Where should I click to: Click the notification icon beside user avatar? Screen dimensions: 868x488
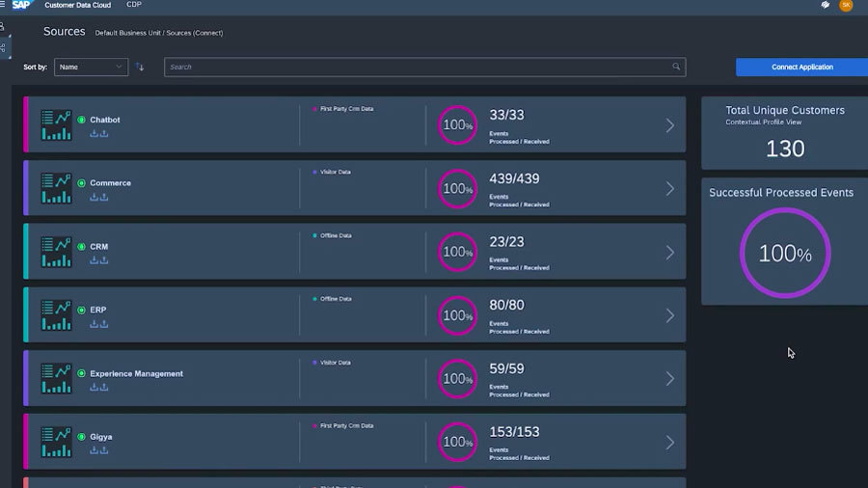[x=826, y=5]
